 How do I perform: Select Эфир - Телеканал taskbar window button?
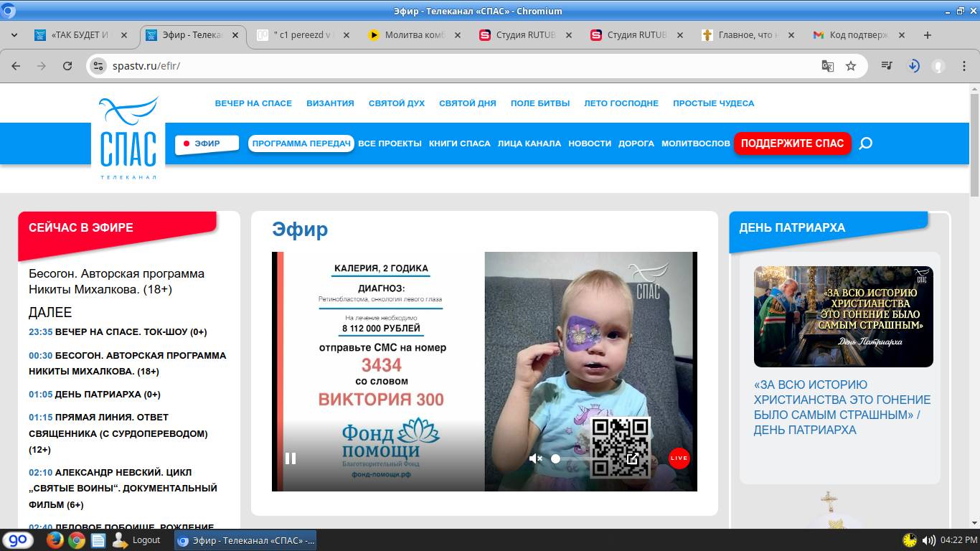point(245,540)
